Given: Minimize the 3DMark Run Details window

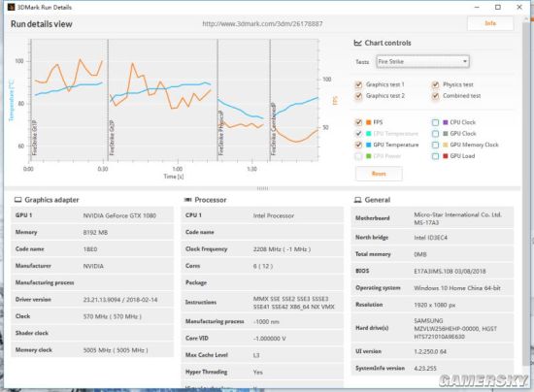Looking at the screenshot, I should point(477,7).
